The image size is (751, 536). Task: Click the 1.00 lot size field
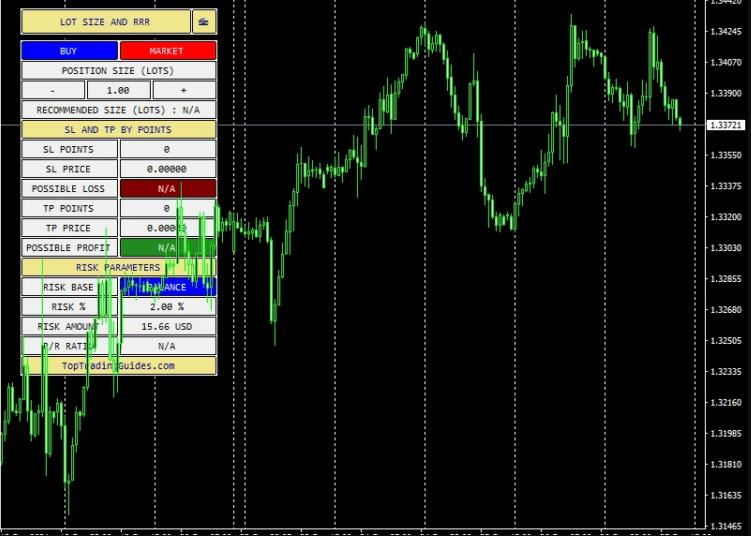[119, 90]
